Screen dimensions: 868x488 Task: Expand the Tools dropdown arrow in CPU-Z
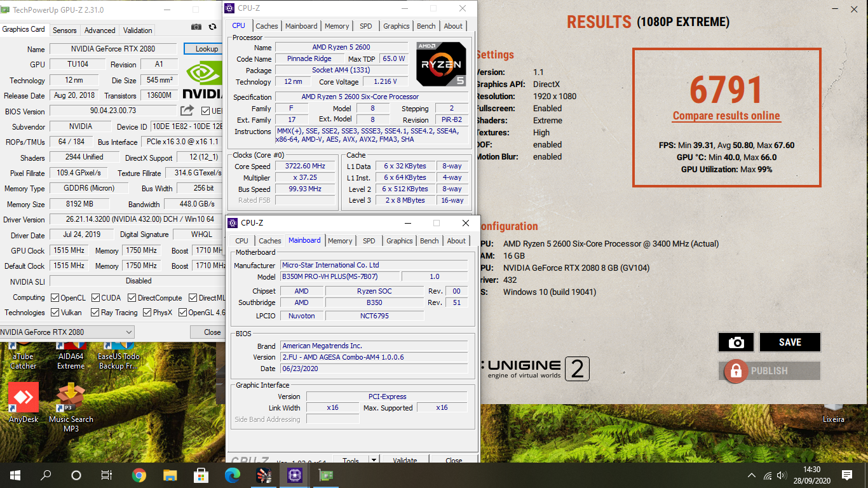(374, 460)
